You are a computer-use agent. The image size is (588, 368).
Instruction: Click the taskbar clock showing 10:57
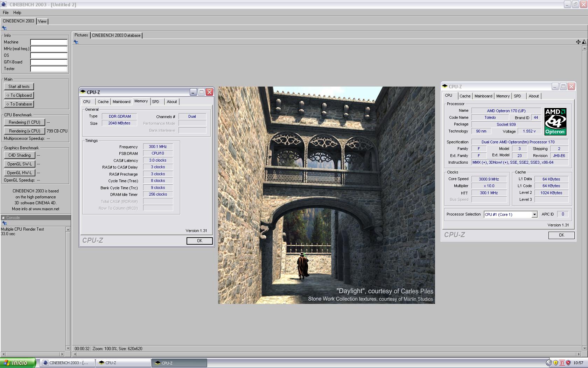click(578, 363)
